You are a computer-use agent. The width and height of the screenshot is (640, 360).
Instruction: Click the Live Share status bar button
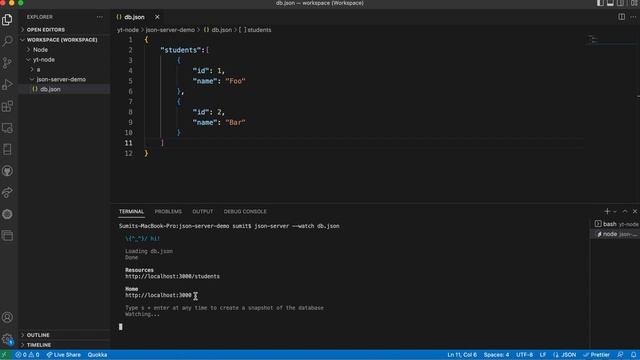click(x=63, y=355)
